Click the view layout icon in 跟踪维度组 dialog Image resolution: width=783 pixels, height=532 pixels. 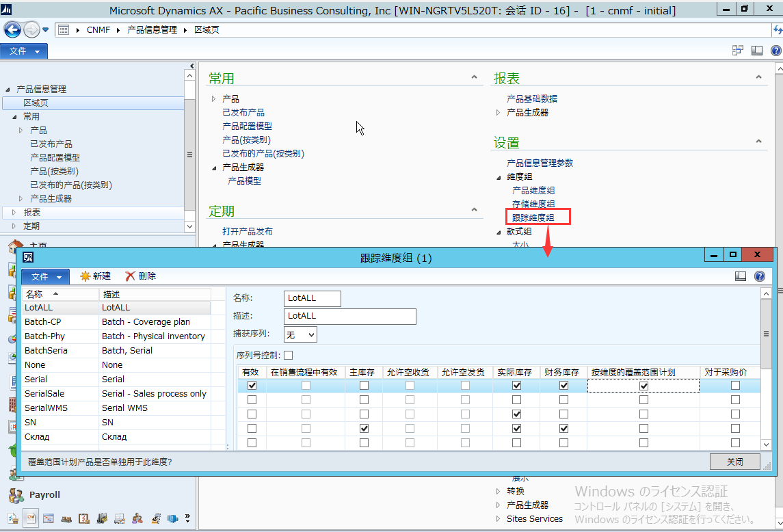tap(741, 276)
